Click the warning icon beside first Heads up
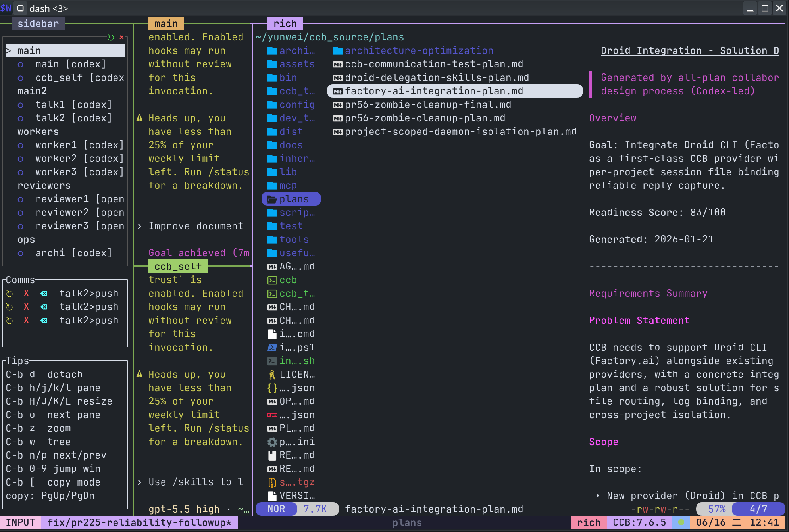Viewport: 789px width, 532px height. click(140, 118)
